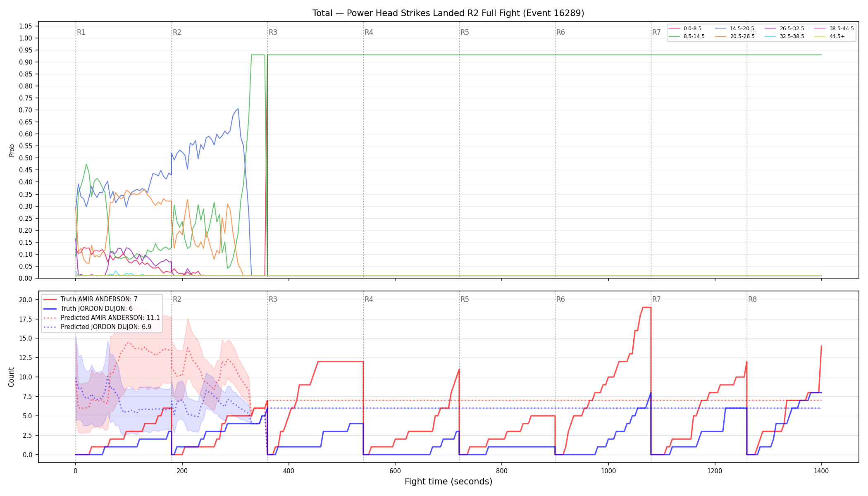Select the R4 label in the Count chart
868x496 pixels.
[x=369, y=299]
